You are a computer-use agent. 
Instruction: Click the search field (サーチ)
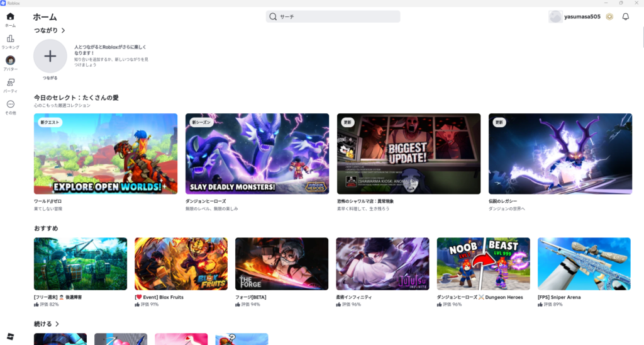click(333, 17)
